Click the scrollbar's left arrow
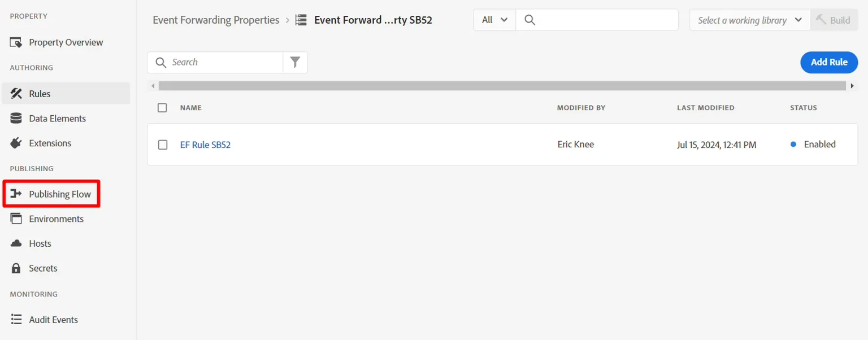Screen dimensions: 868x340 [153, 86]
